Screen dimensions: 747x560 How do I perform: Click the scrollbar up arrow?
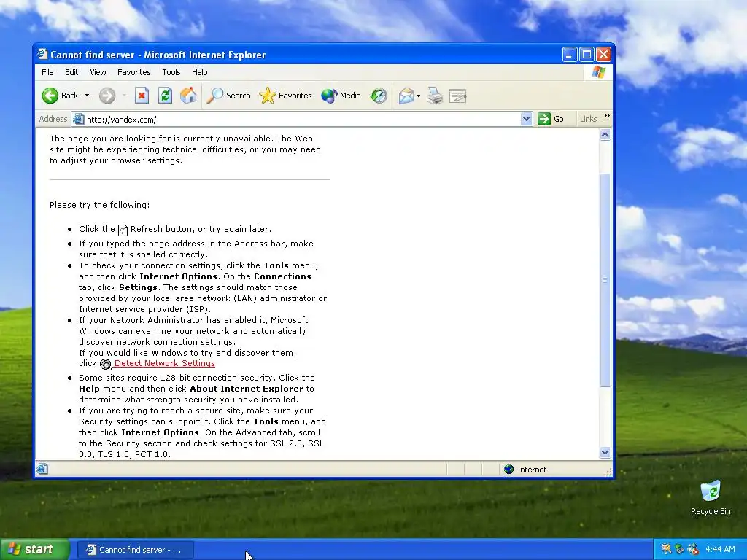(605, 135)
